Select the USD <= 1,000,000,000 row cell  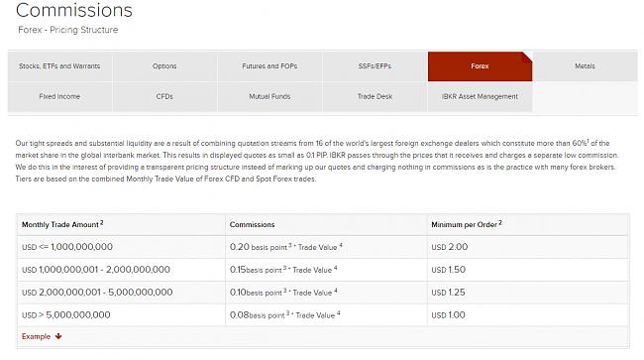click(x=121, y=247)
